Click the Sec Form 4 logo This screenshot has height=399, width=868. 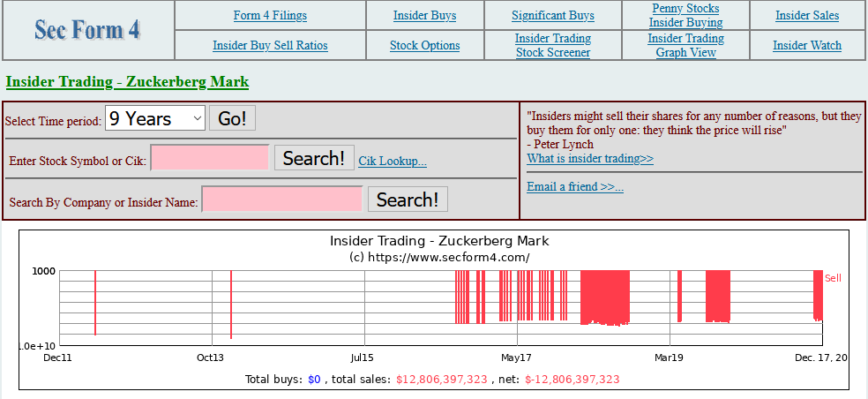click(x=87, y=30)
